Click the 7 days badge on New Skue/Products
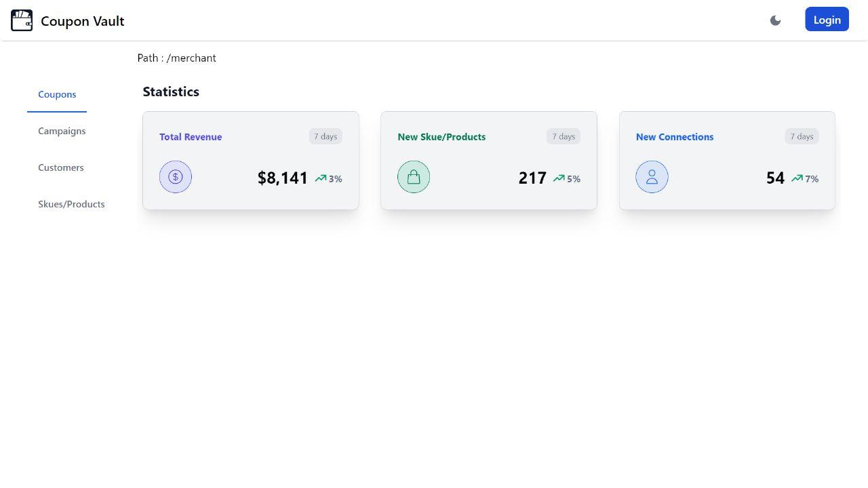Viewport: 868px width, 488px height. click(x=564, y=136)
